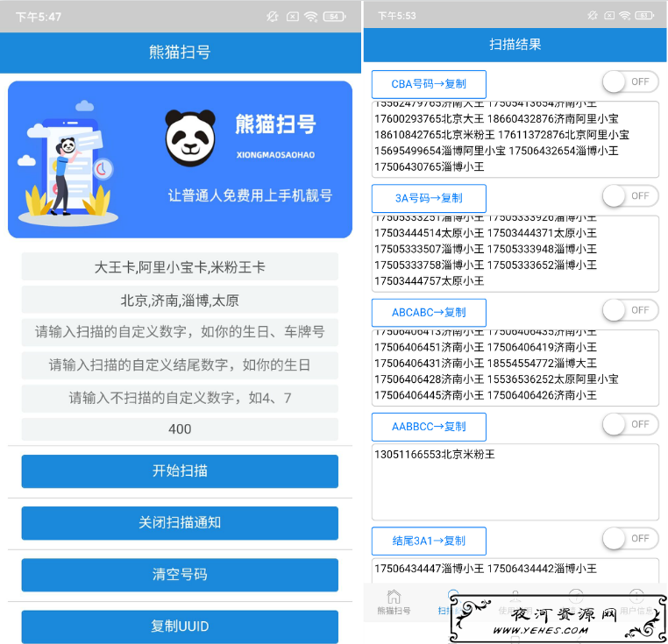
Task: Copy 3A numbers via 3A号码→复制
Action: coord(429,199)
